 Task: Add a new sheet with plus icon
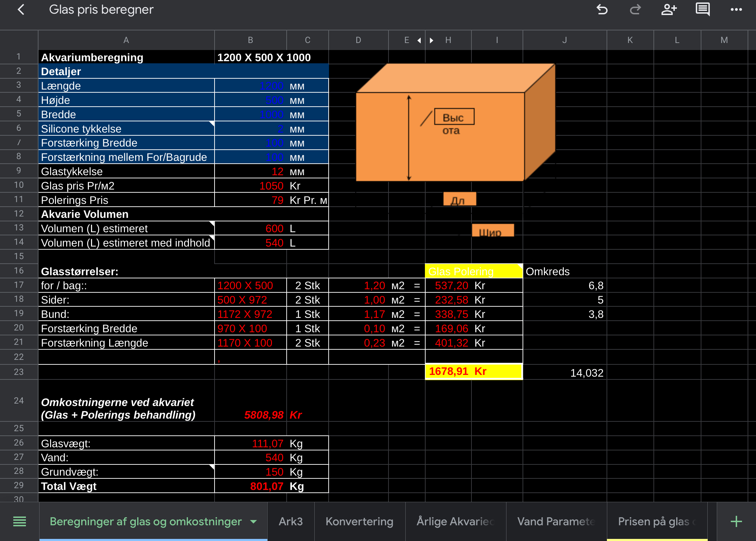(736, 521)
